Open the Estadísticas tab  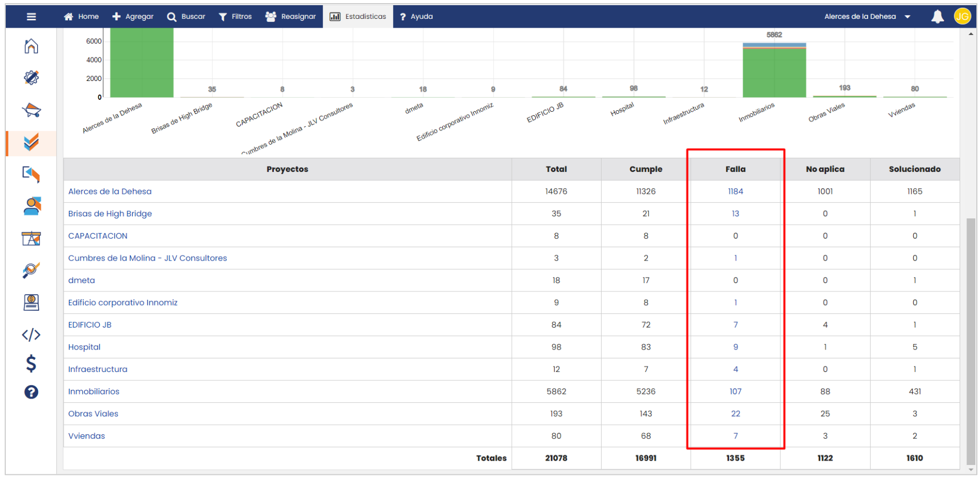coord(358,17)
